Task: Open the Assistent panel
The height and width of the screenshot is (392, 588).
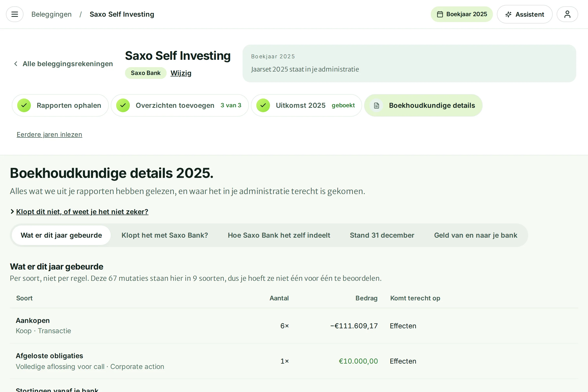Action: [x=525, y=14]
